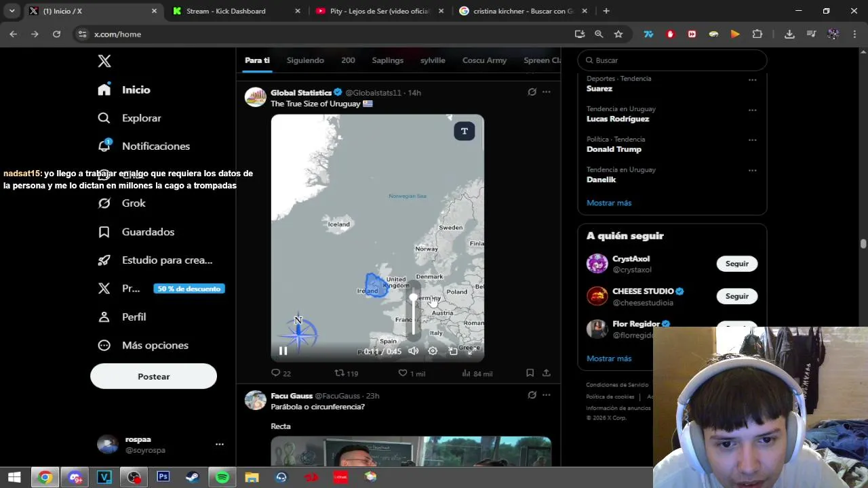Image resolution: width=868 pixels, height=488 pixels.
Task: Open Grok from the sidebar
Action: click(122, 203)
